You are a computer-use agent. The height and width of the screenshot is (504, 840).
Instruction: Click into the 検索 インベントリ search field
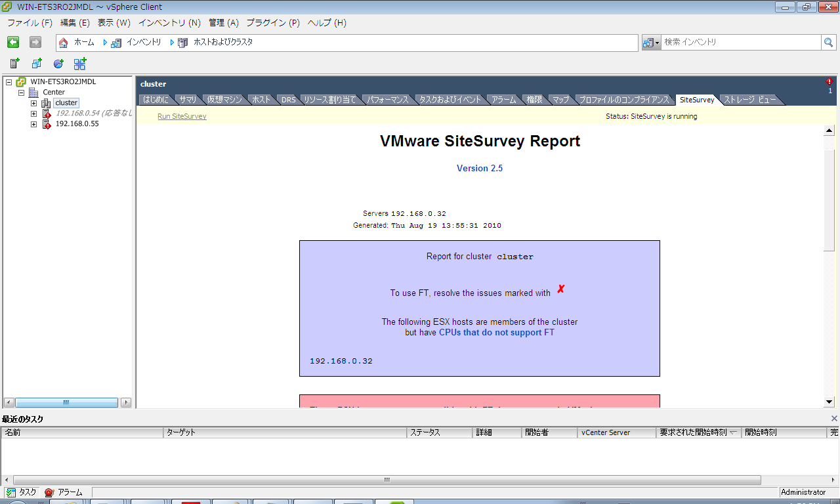(741, 42)
